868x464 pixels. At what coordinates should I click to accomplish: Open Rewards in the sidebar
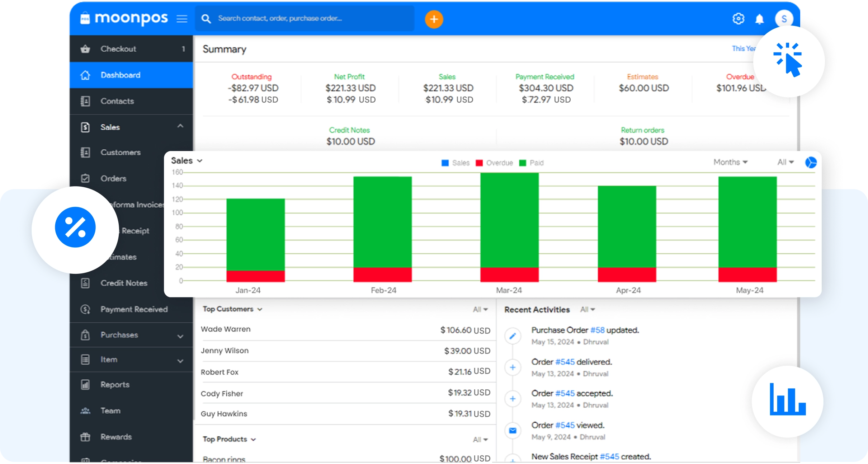point(115,437)
